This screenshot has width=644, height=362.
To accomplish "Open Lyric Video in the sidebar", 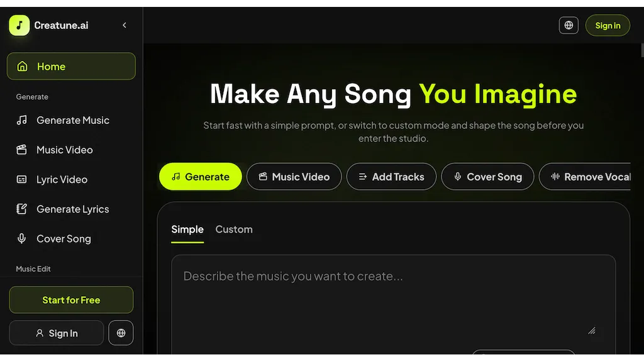I will (x=71, y=179).
